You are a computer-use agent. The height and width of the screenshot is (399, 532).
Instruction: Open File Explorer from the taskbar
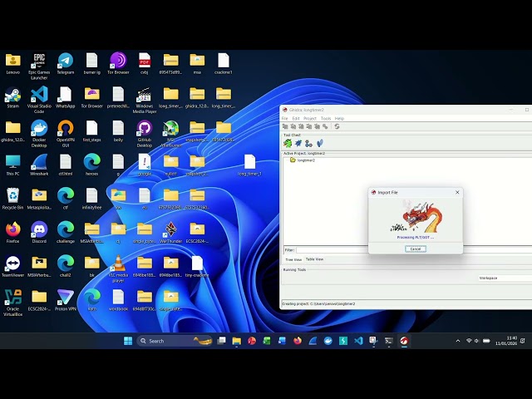(x=236, y=341)
